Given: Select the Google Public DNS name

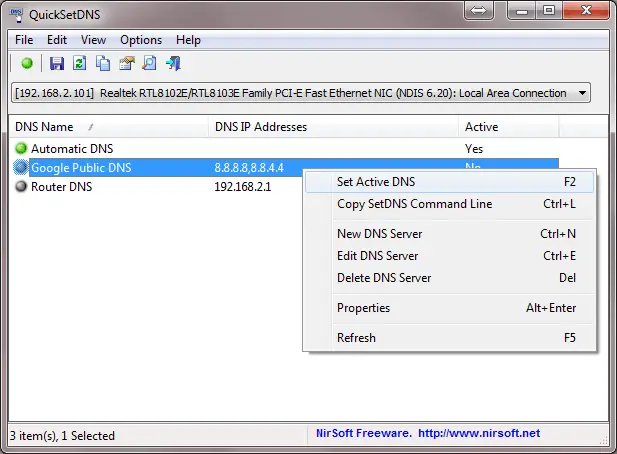Looking at the screenshot, I should pyautogui.click(x=81, y=168).
